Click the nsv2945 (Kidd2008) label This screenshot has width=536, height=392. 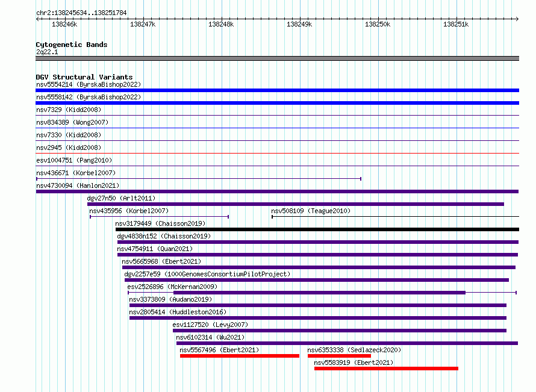(x=69, y=148)
